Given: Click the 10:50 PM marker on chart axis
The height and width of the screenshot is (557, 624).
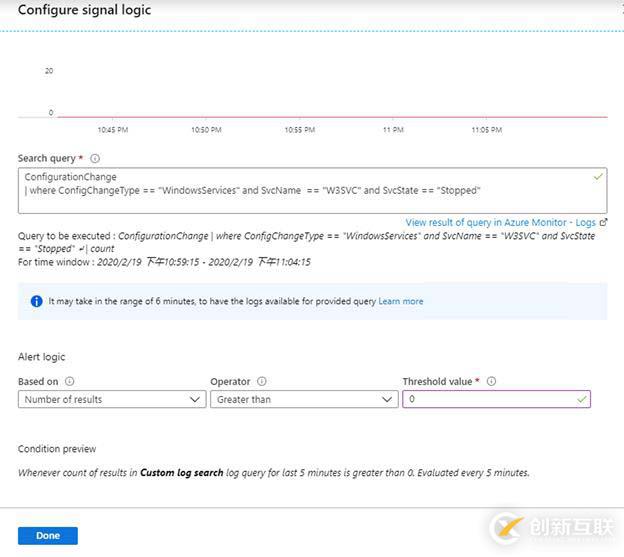Looking at the screenshot, I should coord(206,130).
